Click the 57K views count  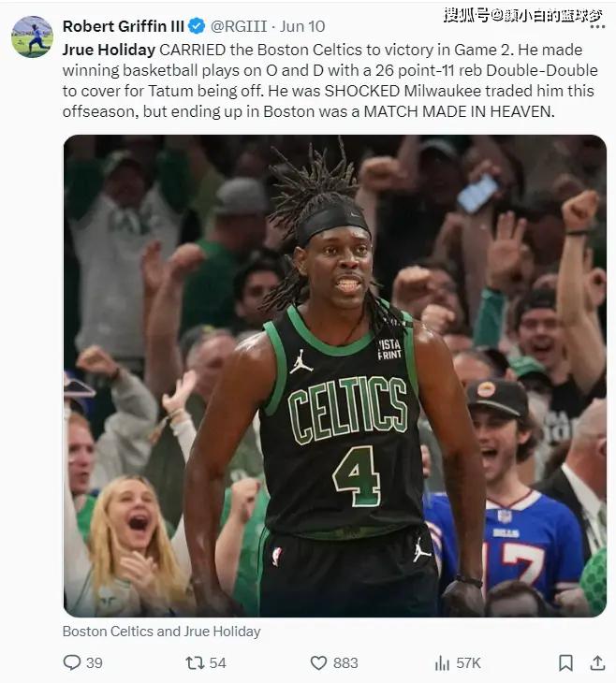click(x=468, y=663)
